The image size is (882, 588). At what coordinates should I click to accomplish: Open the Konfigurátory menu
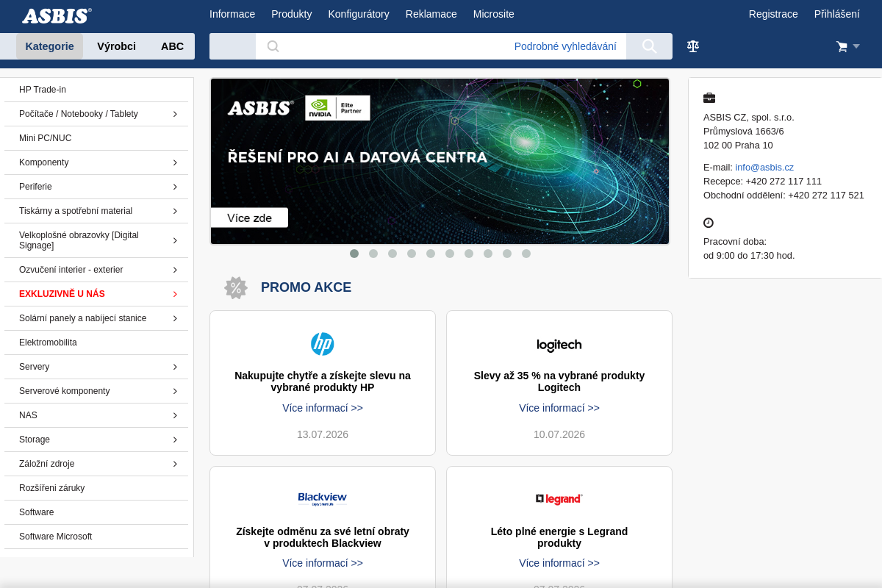359,14
